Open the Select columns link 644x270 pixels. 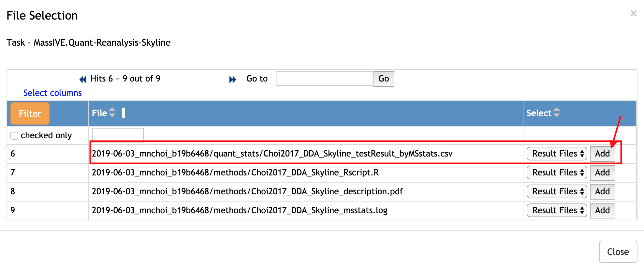(x=52, y=93)
